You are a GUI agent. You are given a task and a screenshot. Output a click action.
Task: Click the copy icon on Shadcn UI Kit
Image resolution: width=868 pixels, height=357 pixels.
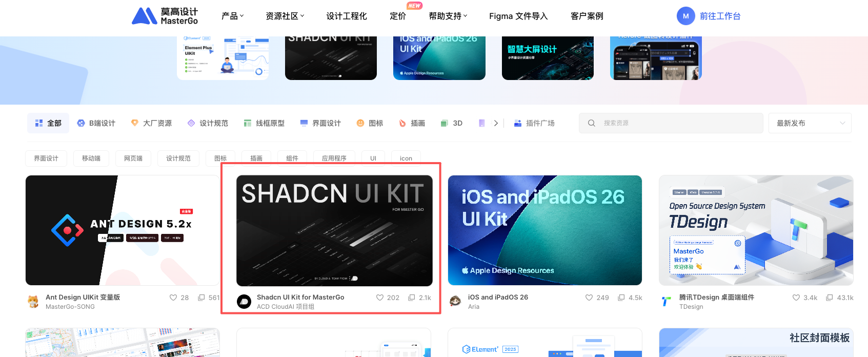(x=411, y=298)
